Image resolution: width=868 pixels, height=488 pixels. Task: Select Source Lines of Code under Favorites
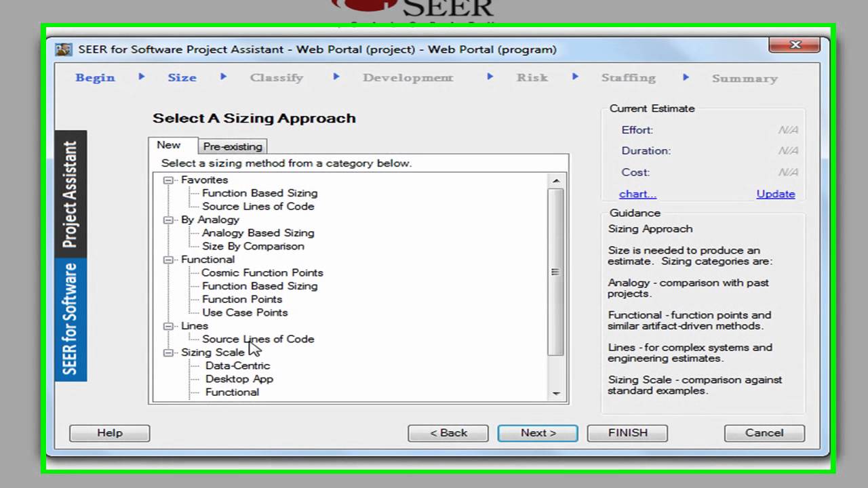pyautogui.click(x=258, y=206)
